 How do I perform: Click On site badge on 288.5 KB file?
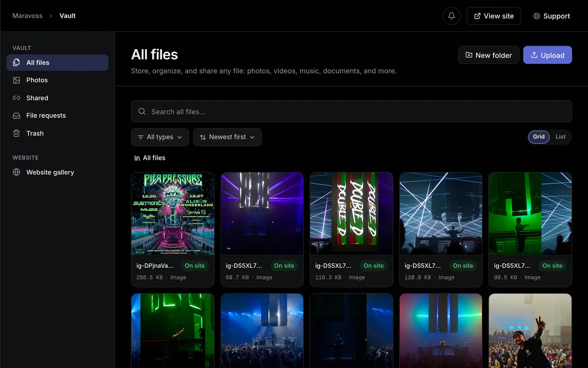pos(195,265)
